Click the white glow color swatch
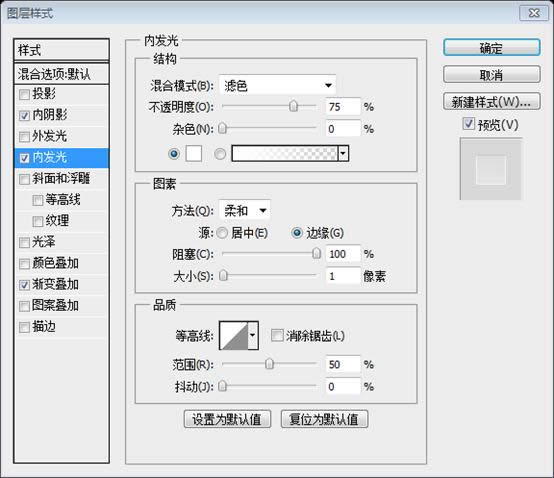 tap(194, 154)
